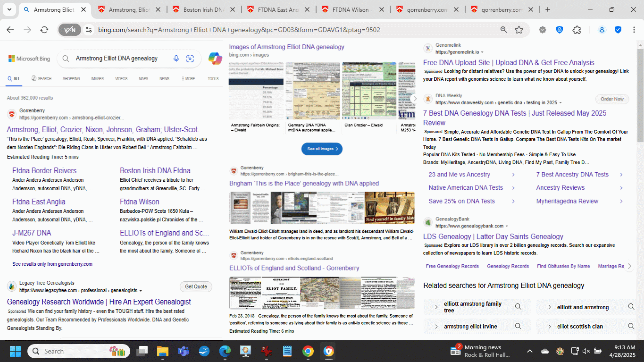Open the three-dot browser menu
The image size is (644, 362).
click(633, 30)
